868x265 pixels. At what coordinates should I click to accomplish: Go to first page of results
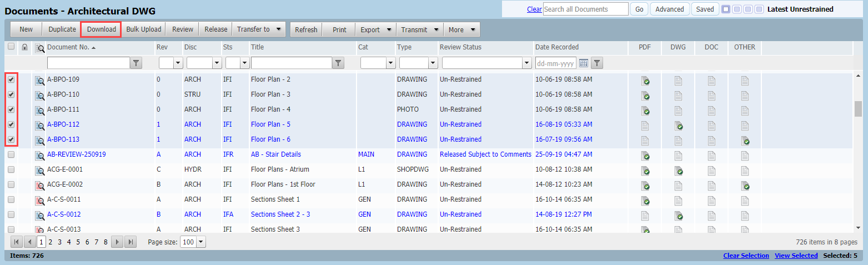[x=16, y=242]
